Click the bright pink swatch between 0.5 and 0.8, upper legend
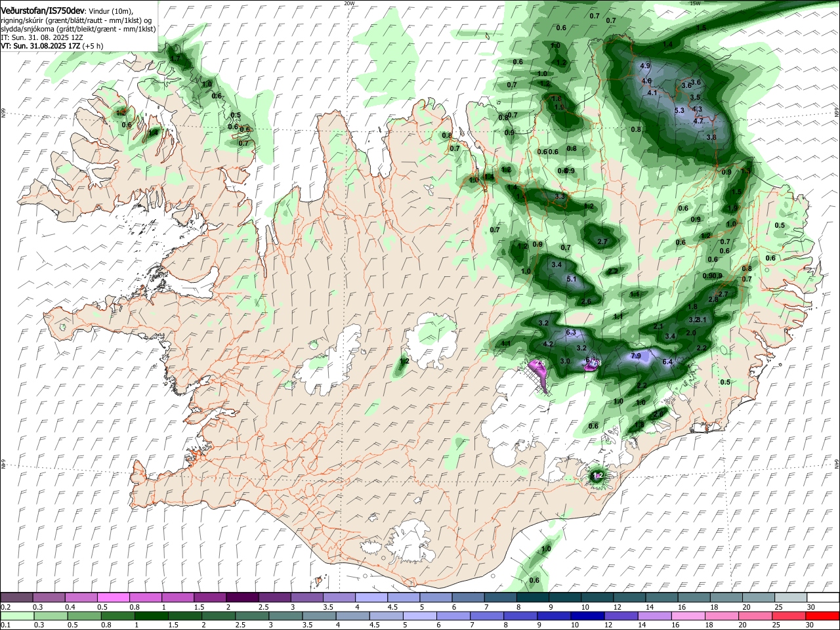This screenshot has width=840, height=630. tap(113, 597)
